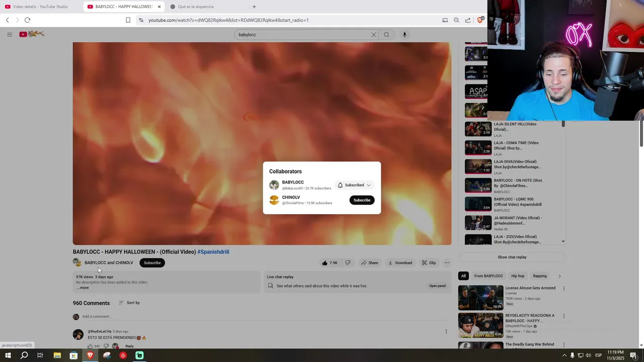Open Sort by comments dropdown
The width and height of the screenshot is (644, 362).
[129, 303]
